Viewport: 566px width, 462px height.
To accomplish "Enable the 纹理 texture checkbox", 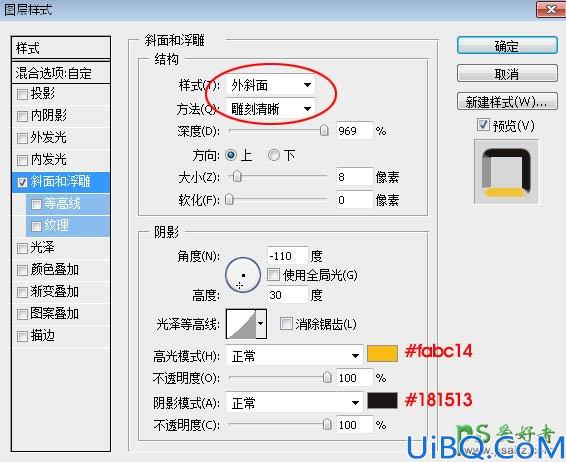I will click(36, 226).
